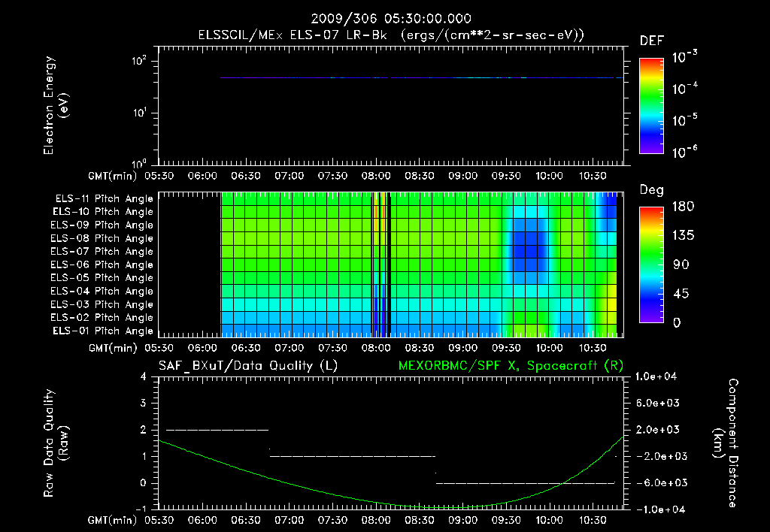Screen dimensions: 770x532
Task: Click 09:30 tick under Pitch Angle panel
Action: 506,348
